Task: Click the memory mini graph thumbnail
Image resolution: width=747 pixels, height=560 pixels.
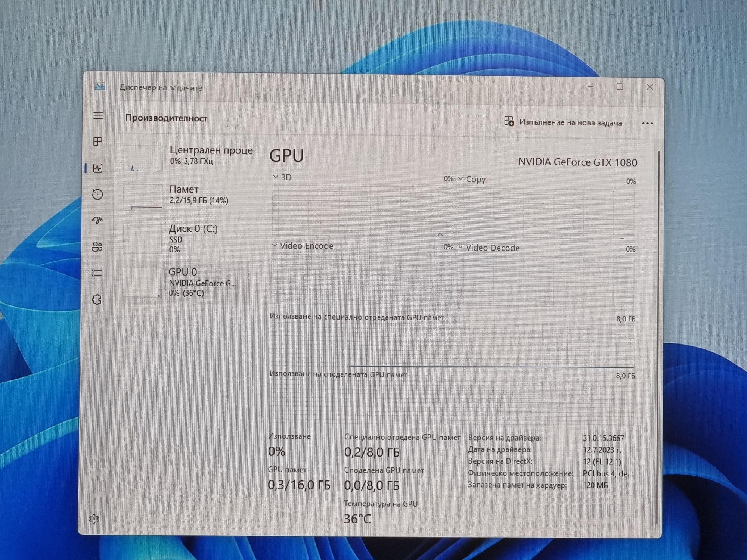Action: tap(143, 197)
